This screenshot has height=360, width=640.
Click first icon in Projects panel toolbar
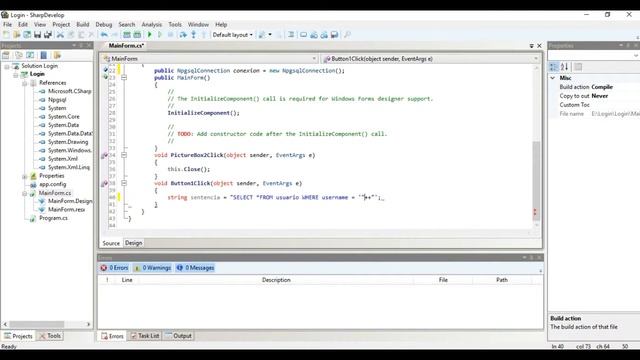6,55
